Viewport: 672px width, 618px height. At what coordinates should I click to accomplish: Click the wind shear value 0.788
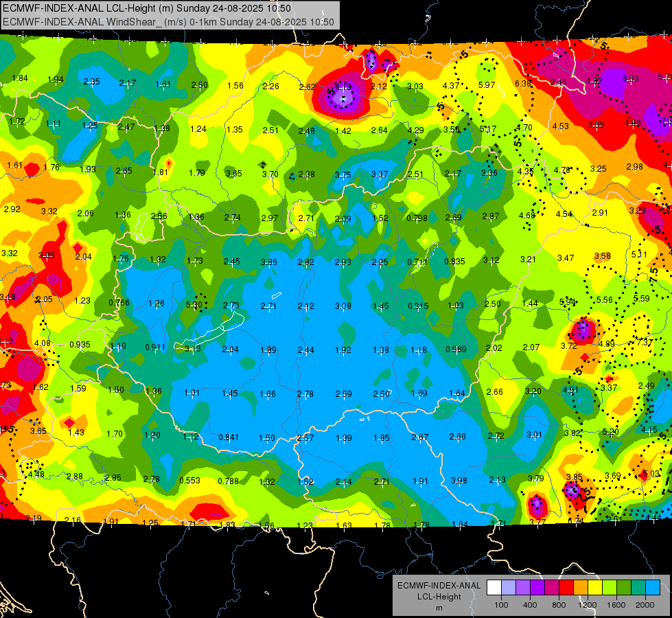(228, 481)
